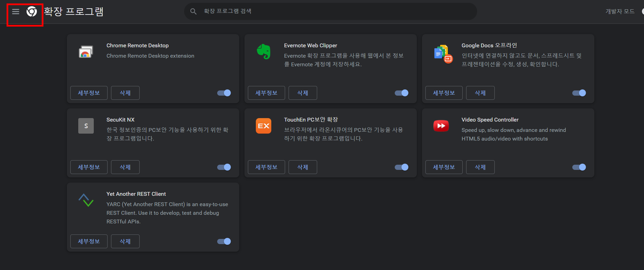Open the hamburger main menu
This screenshot has height=270, width=644.
point(16,12)
